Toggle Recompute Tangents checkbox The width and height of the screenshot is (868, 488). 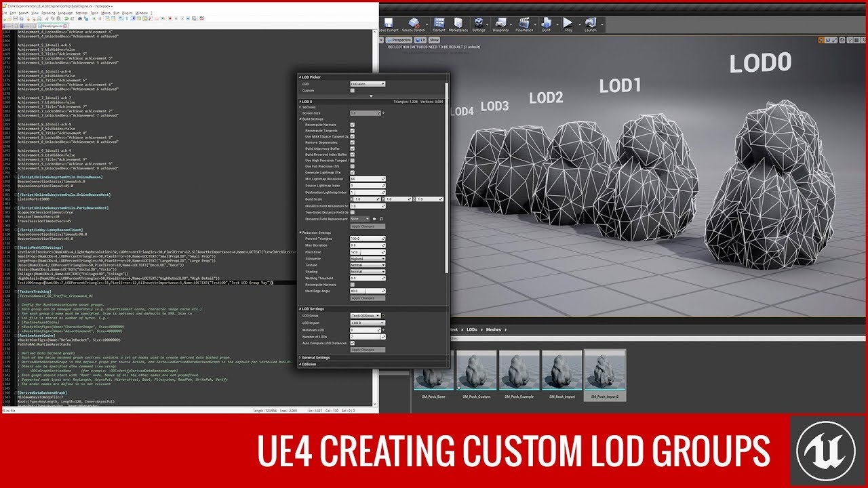coord(353,131)
